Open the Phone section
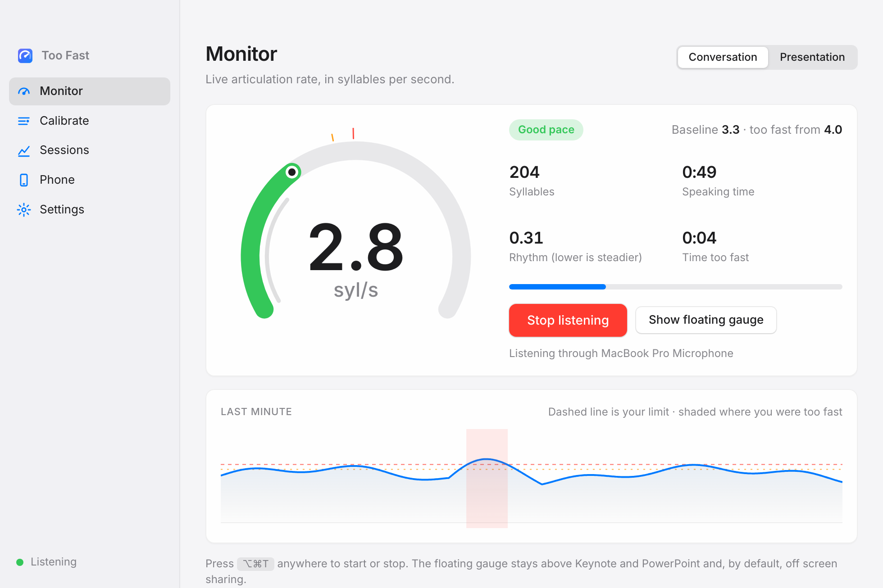 [90, 180]
